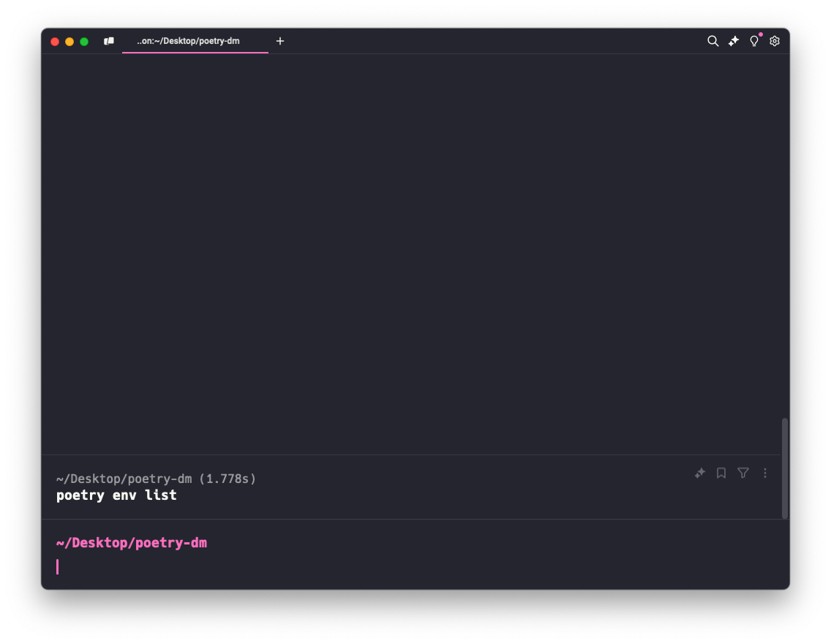Open a new terminal tab with plus
The height and width of the screenshot is (644, 831).
280,41
